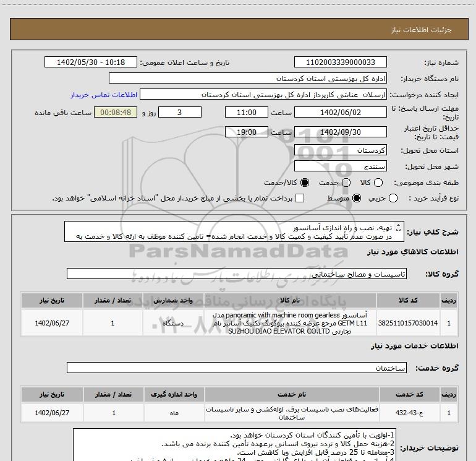Click the buyer organization name field
The width and height of the screenshot is (476, 461).
pyautogui.click(x=248, y=79)
